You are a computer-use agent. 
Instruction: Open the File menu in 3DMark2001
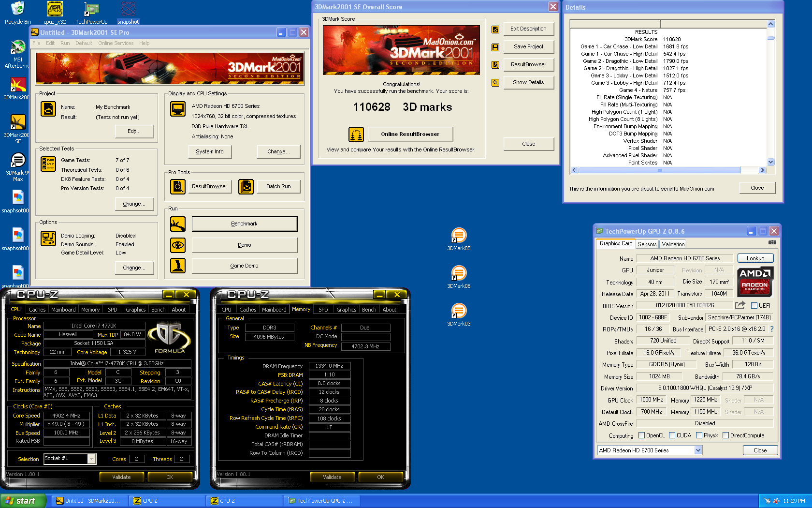point(36,43)
